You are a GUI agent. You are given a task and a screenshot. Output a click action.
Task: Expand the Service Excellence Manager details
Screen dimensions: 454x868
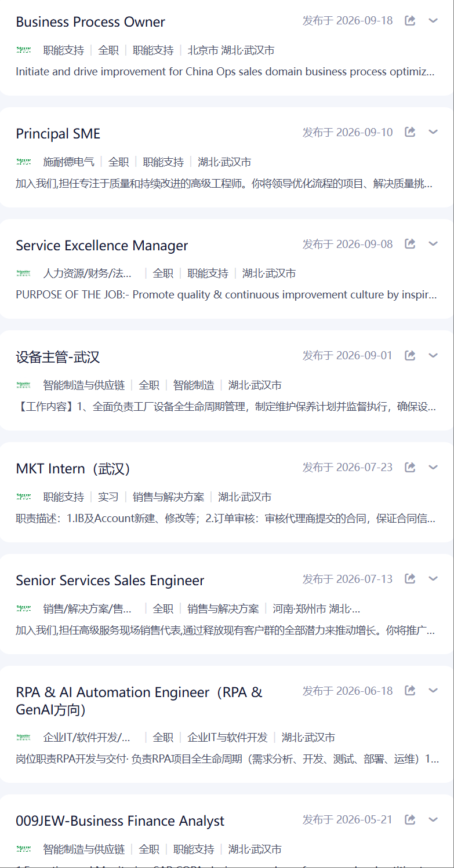pos(433,244)
